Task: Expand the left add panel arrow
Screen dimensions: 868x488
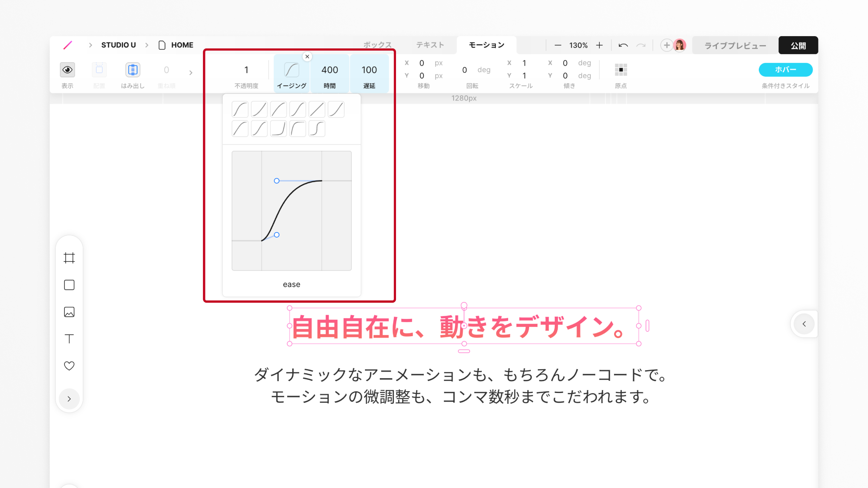Action: 69,399
